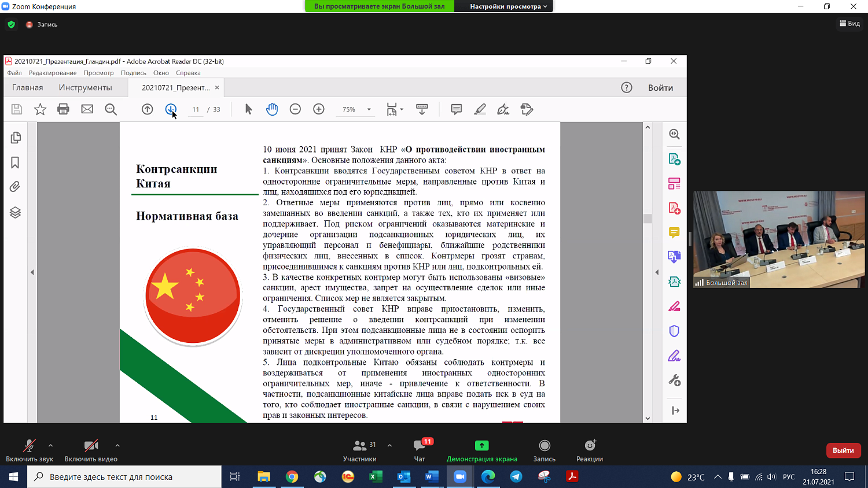
Task: Activate the hand pan tool
Action: coord(272,109)
